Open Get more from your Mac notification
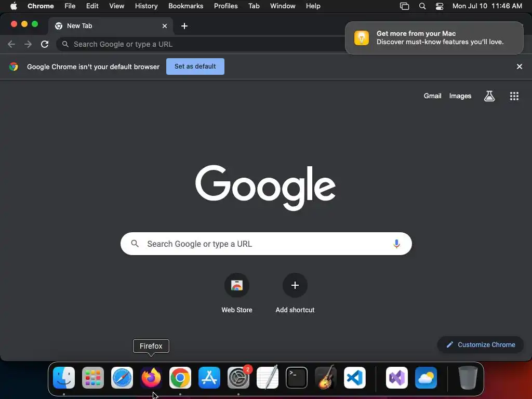 434,37
